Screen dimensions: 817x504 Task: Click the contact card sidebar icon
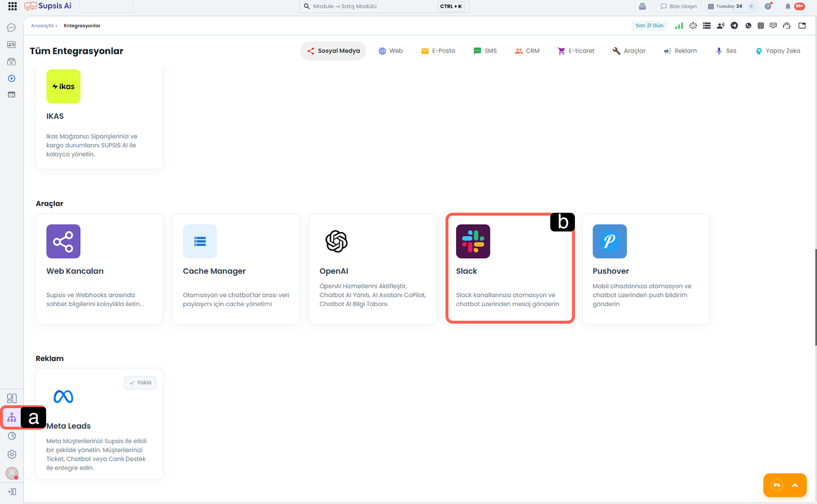[x=11, y=45]
